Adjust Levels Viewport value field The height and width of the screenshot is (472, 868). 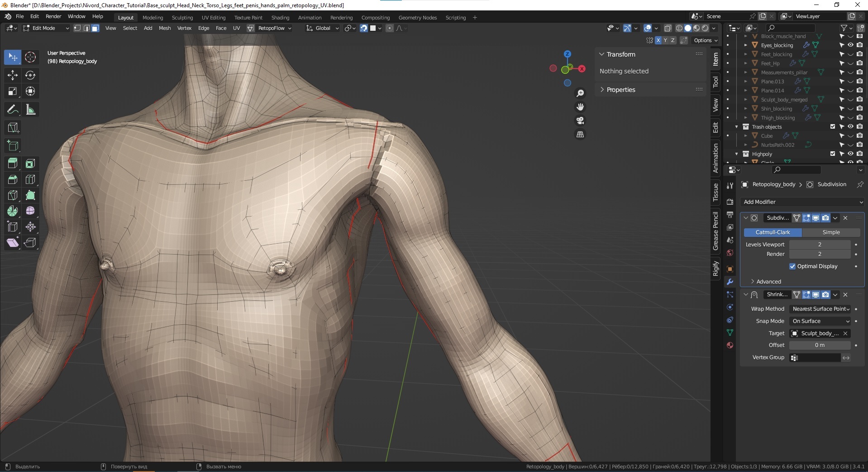(820, 245)
